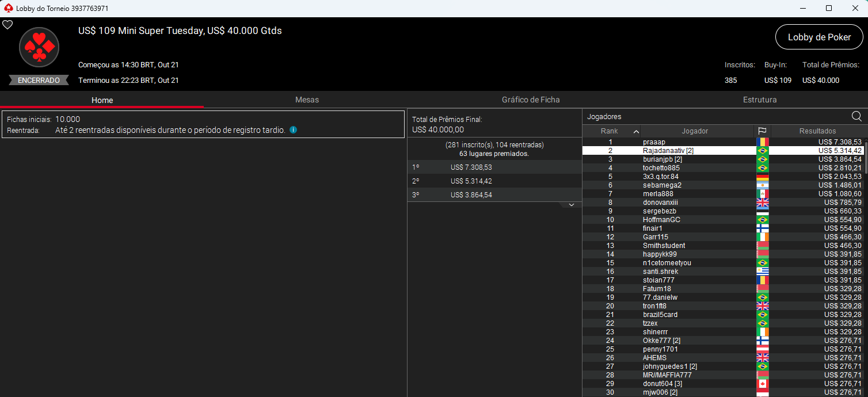Toggle the favorite heart for this tournament

pos(7,25)
